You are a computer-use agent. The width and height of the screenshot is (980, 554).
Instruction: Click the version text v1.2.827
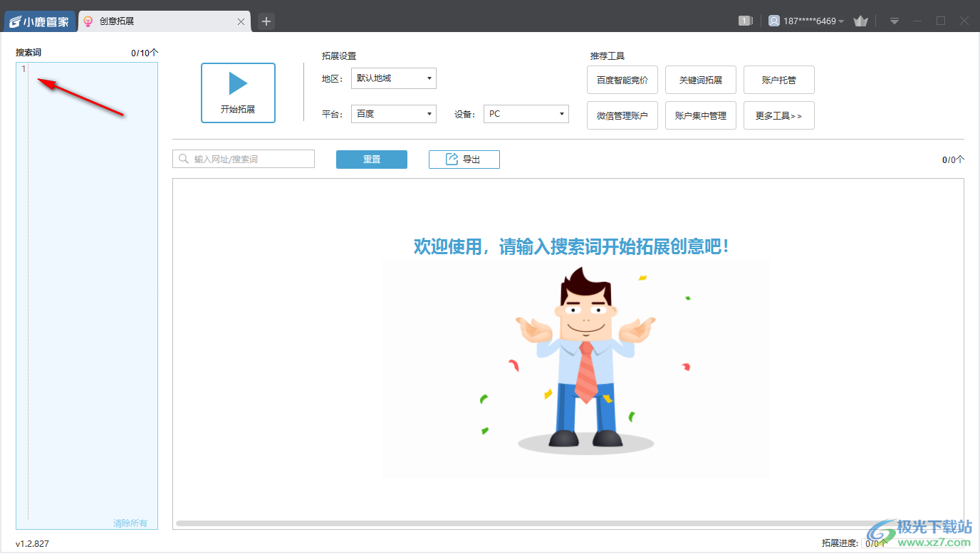coord(32,543)
